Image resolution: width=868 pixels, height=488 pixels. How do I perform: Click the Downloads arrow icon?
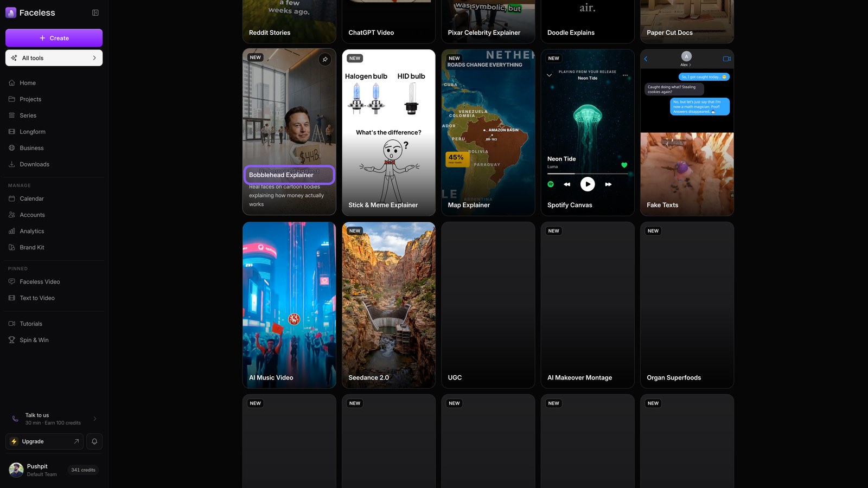click(12, 164)
